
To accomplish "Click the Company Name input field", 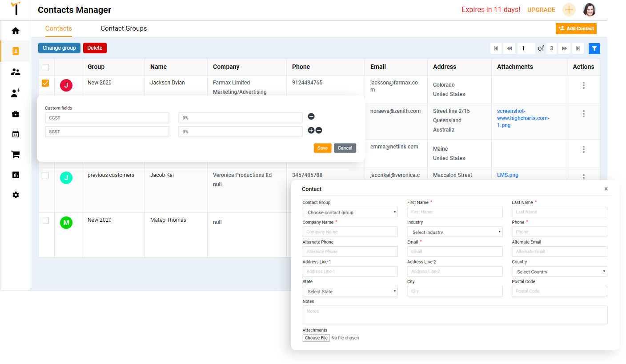I will [350, 232].
